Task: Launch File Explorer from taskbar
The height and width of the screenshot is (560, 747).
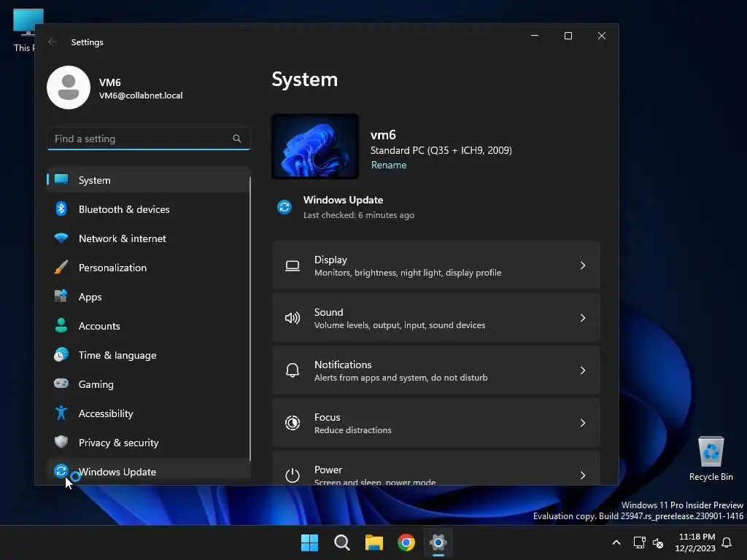Action: tap(374, 542)
